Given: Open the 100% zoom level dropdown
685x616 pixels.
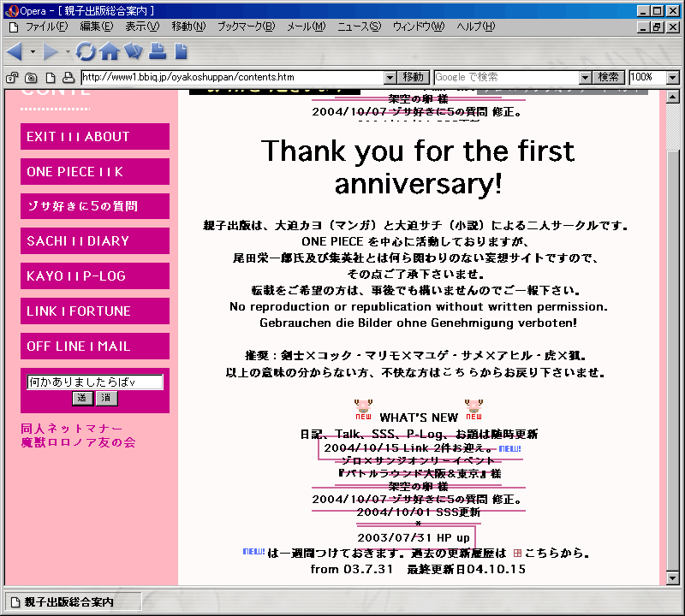Looking at the screenshot, I should point(673,78).
